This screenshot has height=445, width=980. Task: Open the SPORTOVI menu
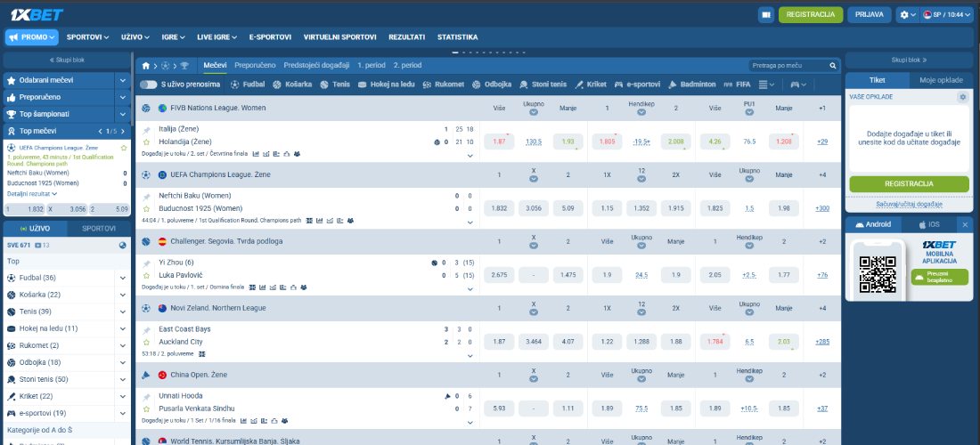pyautogui.click(x=87, y=36)
